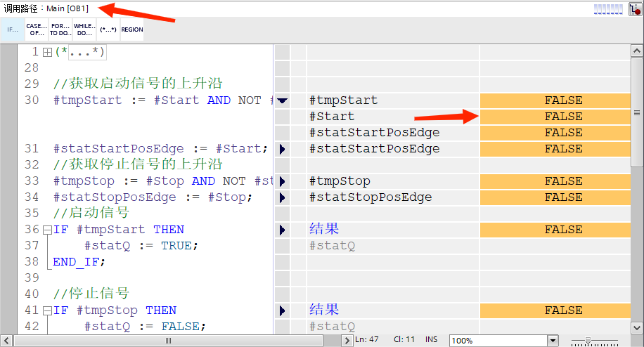644x347 pixels.
Task: Click the INS insert mode indicator
Action: (431, 340)
